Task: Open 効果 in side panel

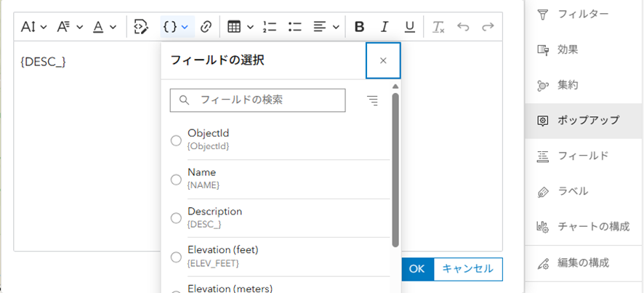Action: pyautogui.click(x=583, y=49)
